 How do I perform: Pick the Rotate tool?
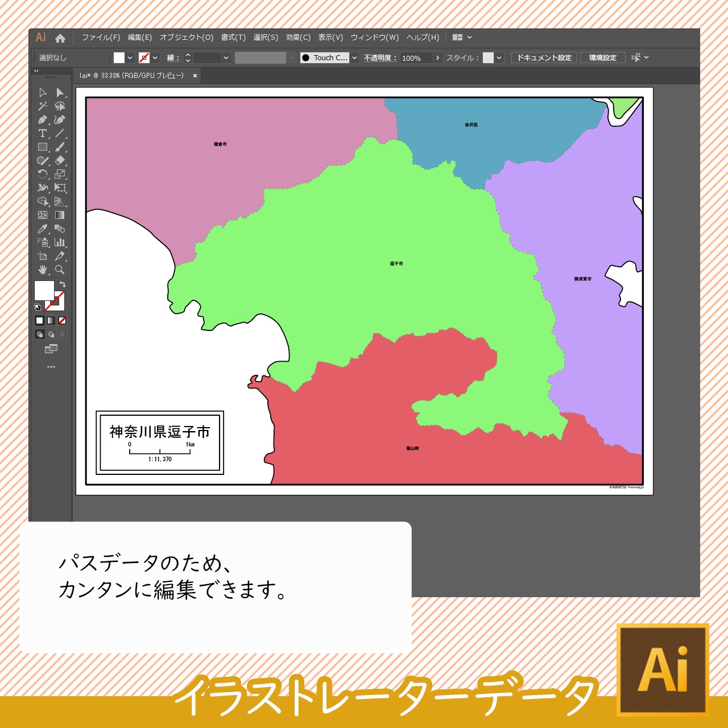43,175
